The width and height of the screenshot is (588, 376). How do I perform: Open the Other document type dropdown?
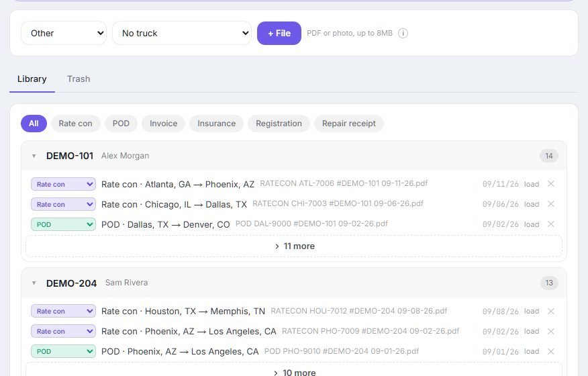pos(64,33)
